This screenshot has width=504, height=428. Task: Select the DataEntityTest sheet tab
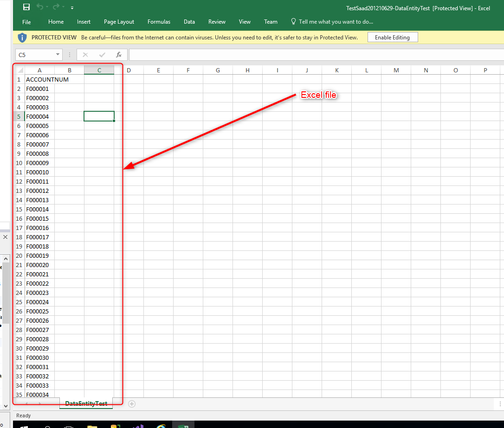pyautogui.click(x=86, y=404)
